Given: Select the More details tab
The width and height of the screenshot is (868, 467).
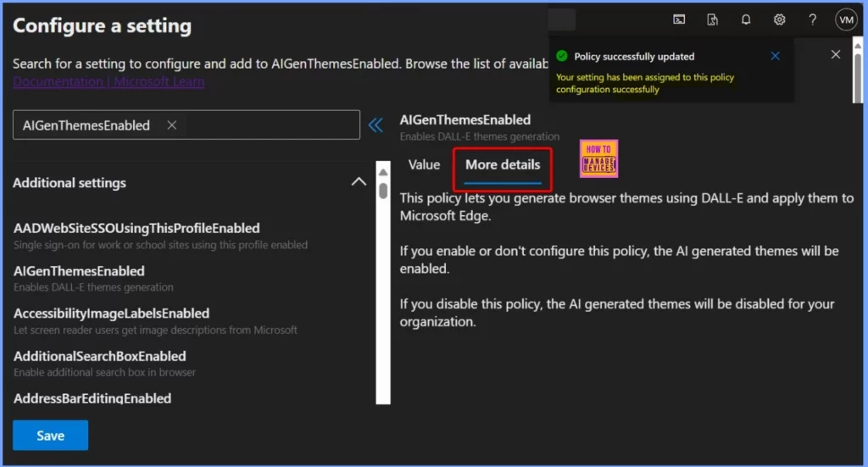Looking at the screenshot, I should pos(503,164).
